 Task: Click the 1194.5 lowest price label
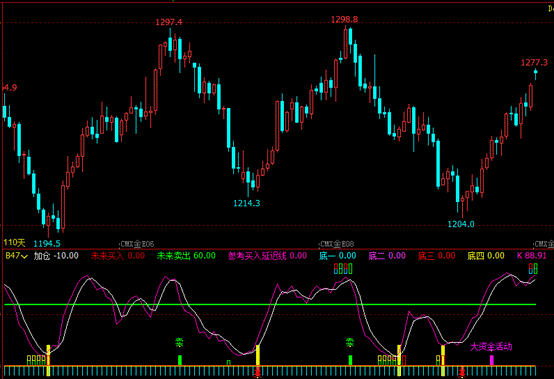[47, 243]
